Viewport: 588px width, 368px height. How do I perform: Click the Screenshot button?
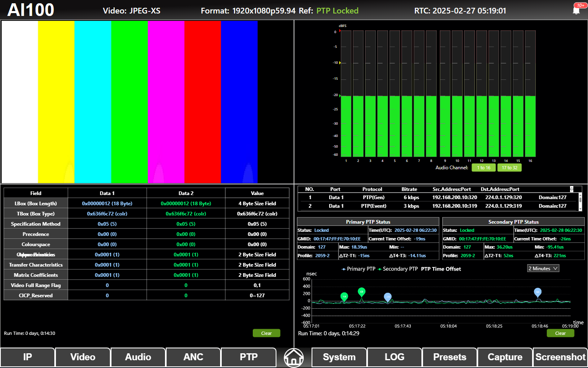click(560, 357)
